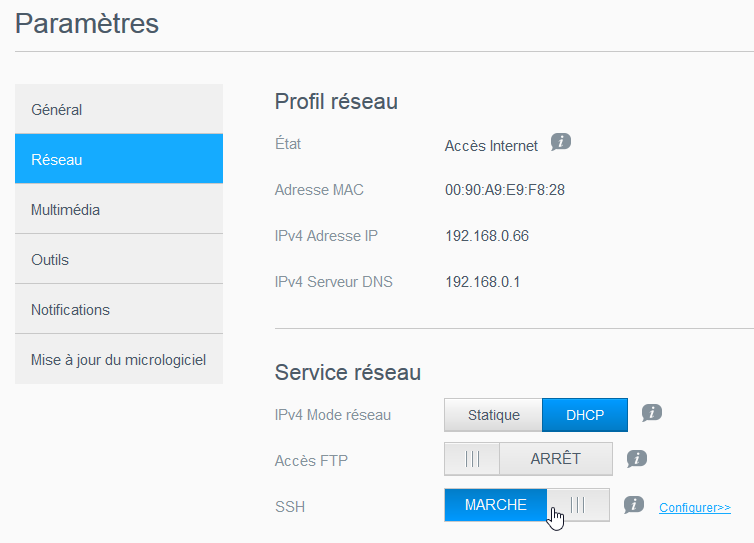
Task: Select DHCP network mode
Action: [585, 415]
